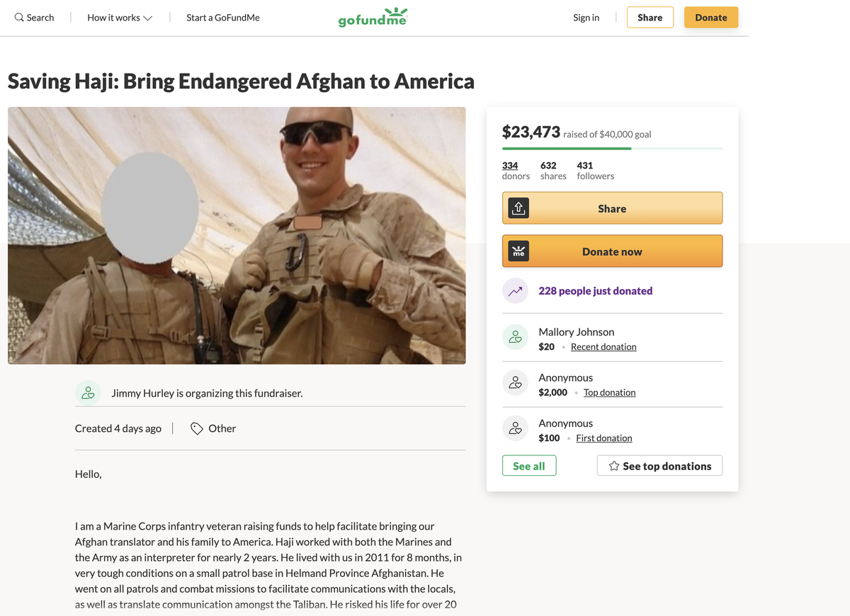Click Sign in
Image resolution: width=850 pixels, height=616 pixels.
(586, 18)
